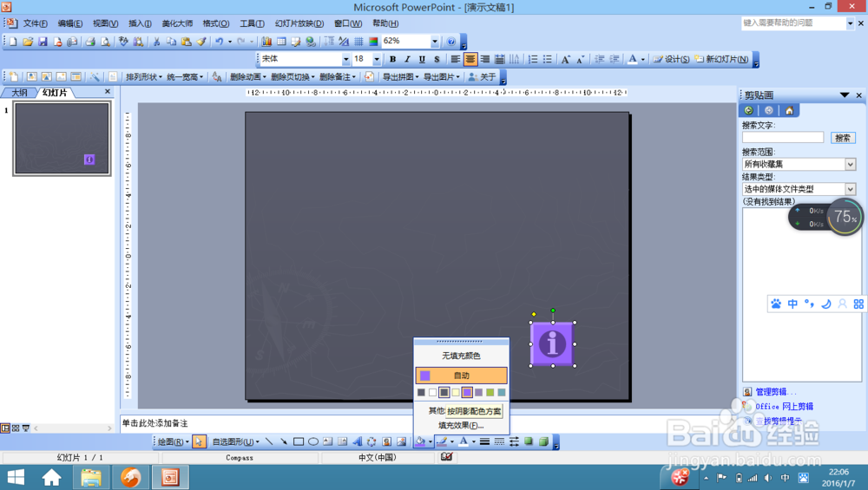Open the 幻灯片放映(D) menu

point(299,23)
